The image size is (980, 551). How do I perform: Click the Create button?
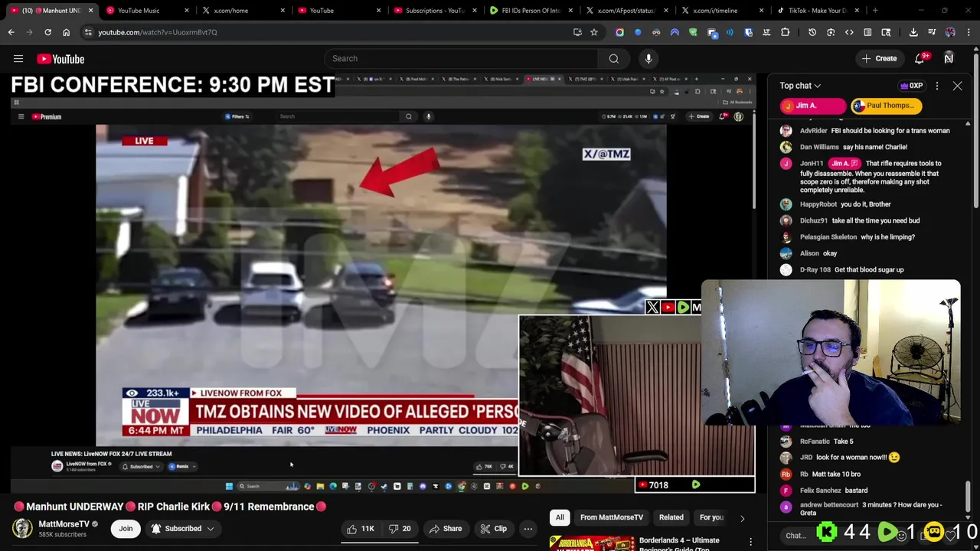879,59
